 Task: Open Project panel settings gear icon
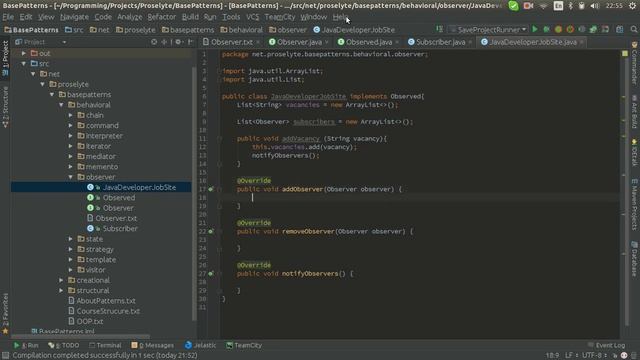click(178, 42)
